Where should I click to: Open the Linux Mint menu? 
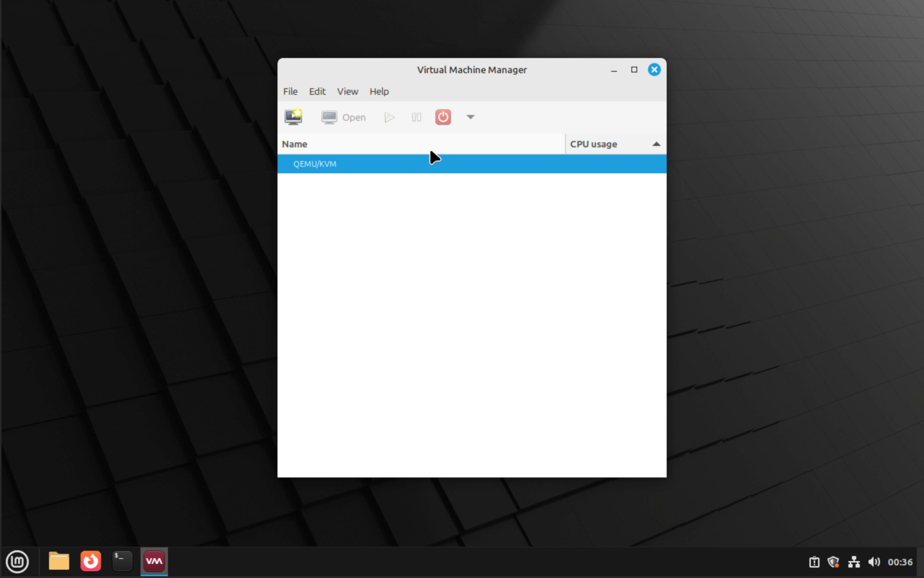point(17,561)
